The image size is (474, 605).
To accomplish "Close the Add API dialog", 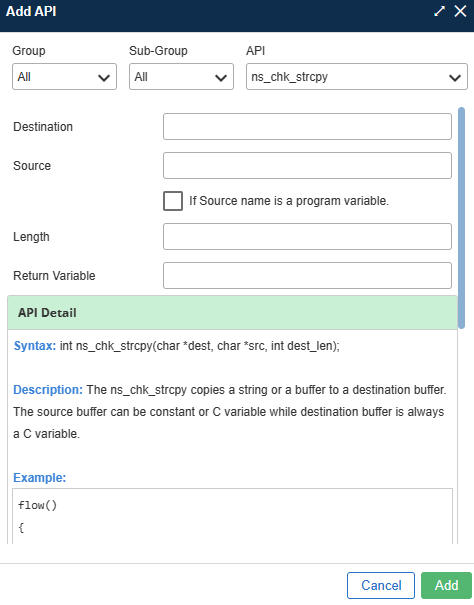I will 460,11.
